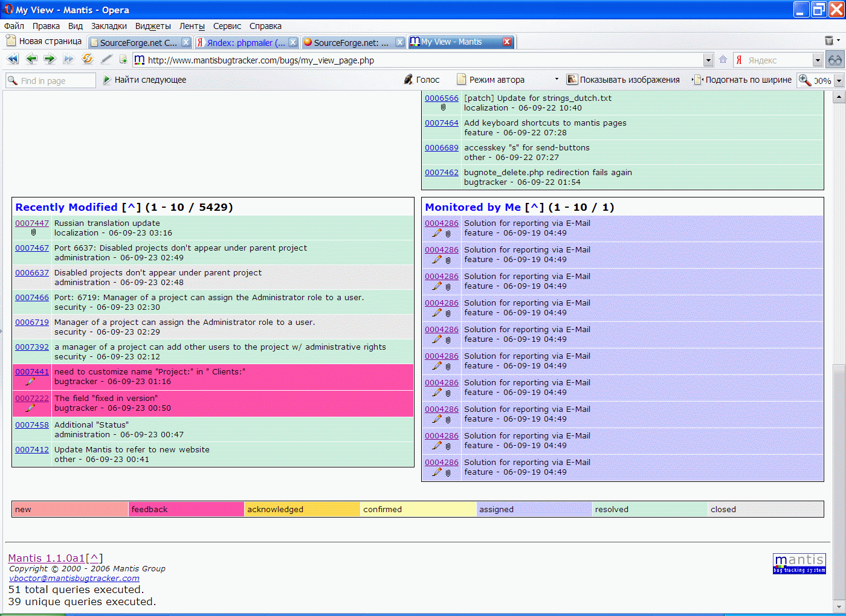
Task: Reload the page with the refresh icon
Action: coord(88,59)
